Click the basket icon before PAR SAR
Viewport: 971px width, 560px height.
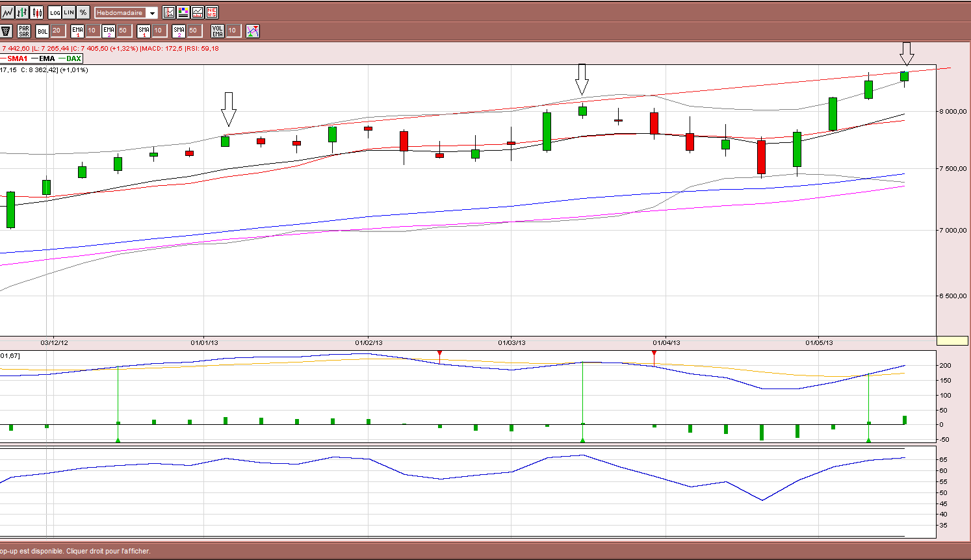click(6, 31)
